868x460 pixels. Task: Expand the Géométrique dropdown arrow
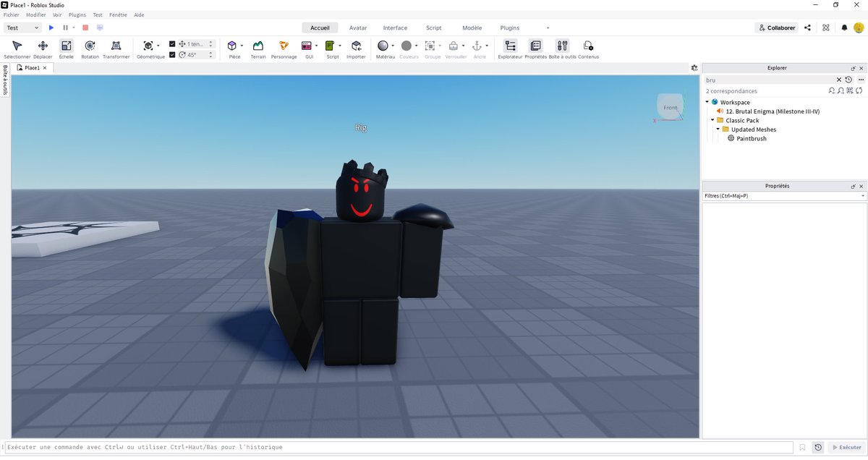tap(158, 46)
